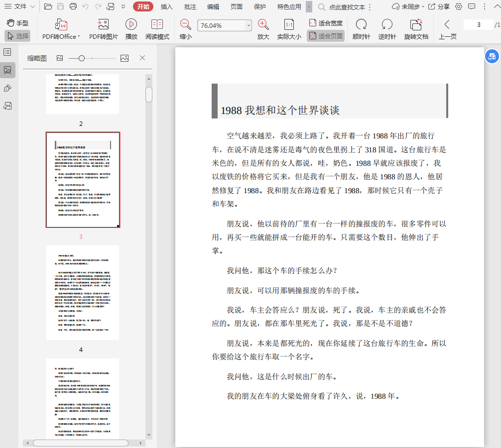Click the print icon
Screen dimensions: 501x448
[73, 6]
